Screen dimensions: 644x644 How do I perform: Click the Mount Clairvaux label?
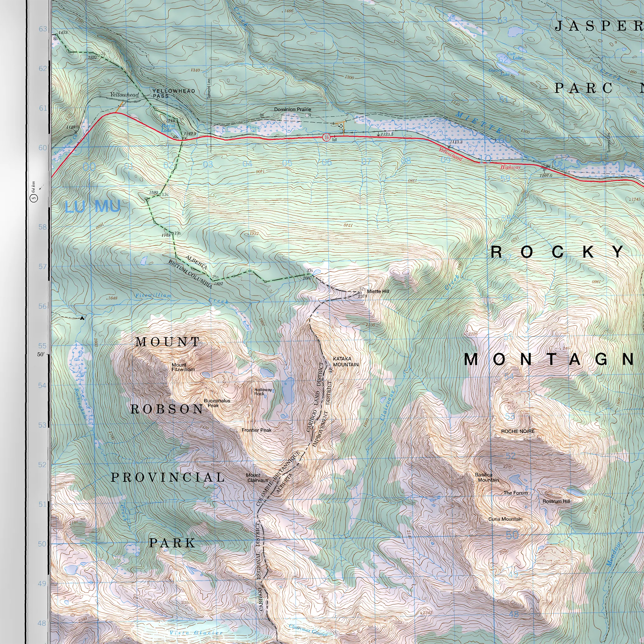(257, 478)
